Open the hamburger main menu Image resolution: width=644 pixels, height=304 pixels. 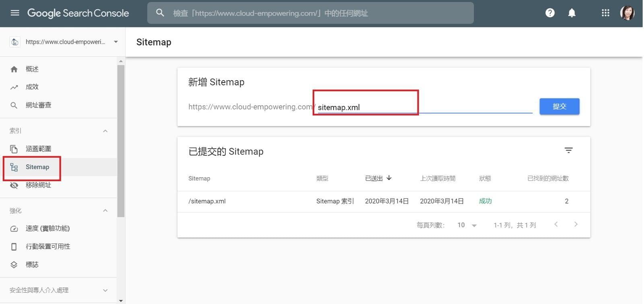tap(15, 13)
